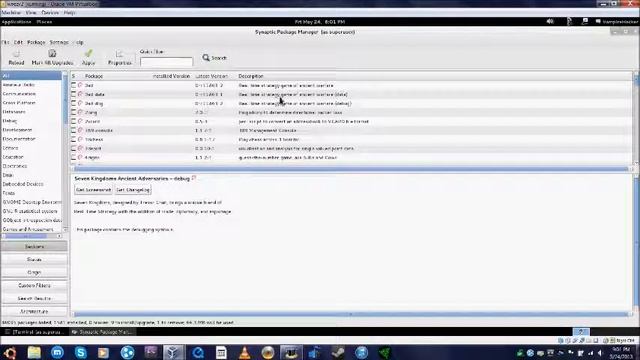Click the status icon beside 7kaa-data
The image size is (640, 360).
(x=80, y=94)
